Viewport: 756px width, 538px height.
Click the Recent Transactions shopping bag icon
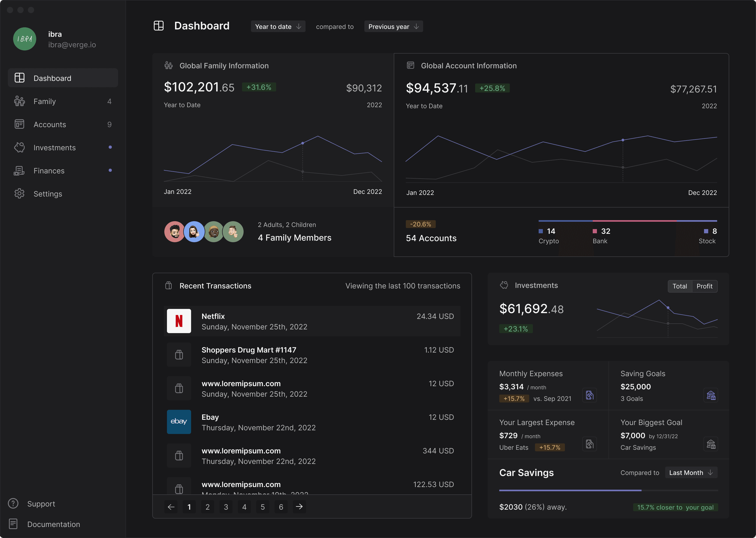169,285
